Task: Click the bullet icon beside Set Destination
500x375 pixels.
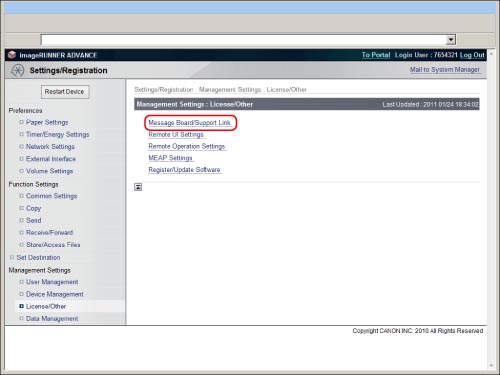Action: coord(12,257)
